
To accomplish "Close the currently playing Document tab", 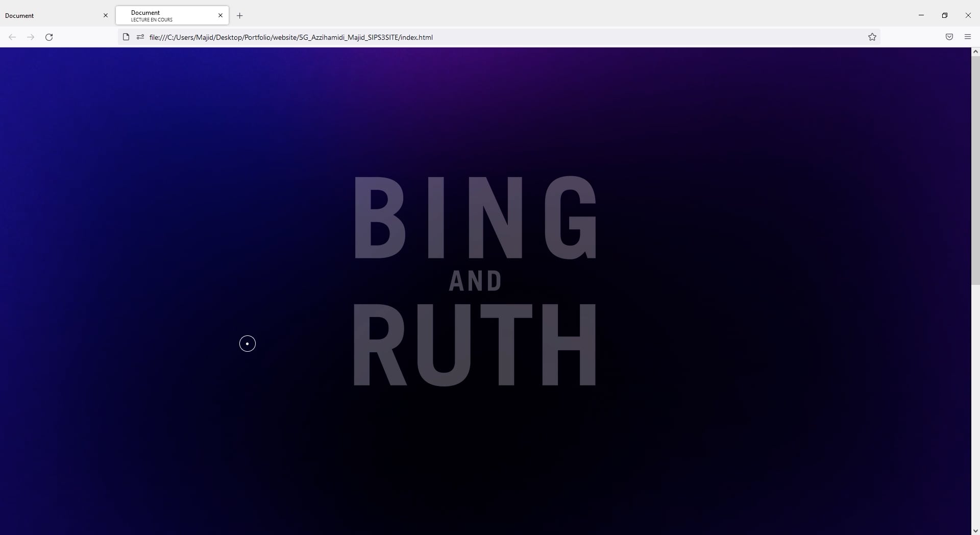I will (x=220, y=15).
